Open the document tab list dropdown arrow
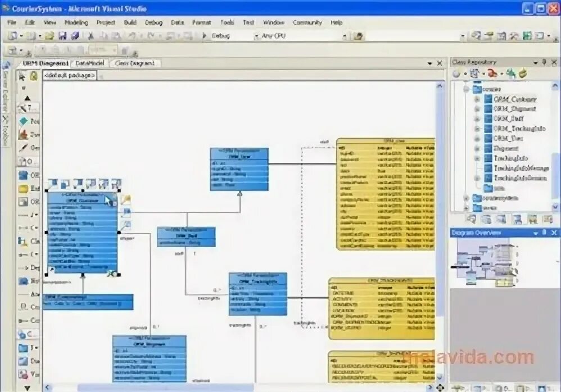The width and height of the screenshot is (561, 392). pos(429,63)
